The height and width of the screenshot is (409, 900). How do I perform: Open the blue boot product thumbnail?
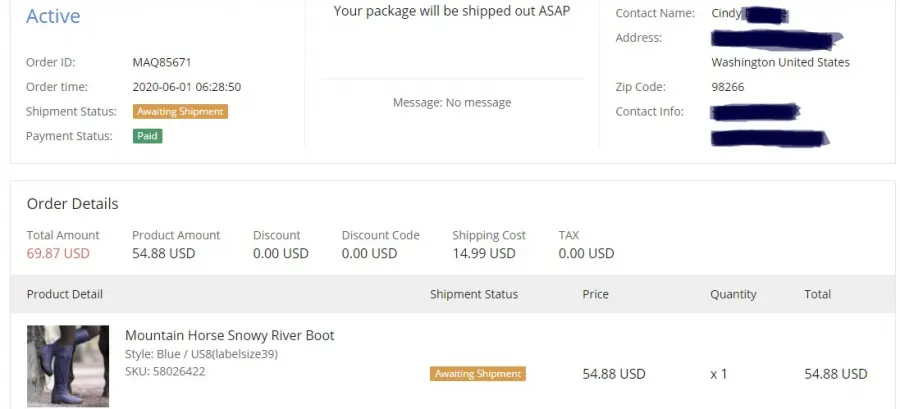coord(68,366)
